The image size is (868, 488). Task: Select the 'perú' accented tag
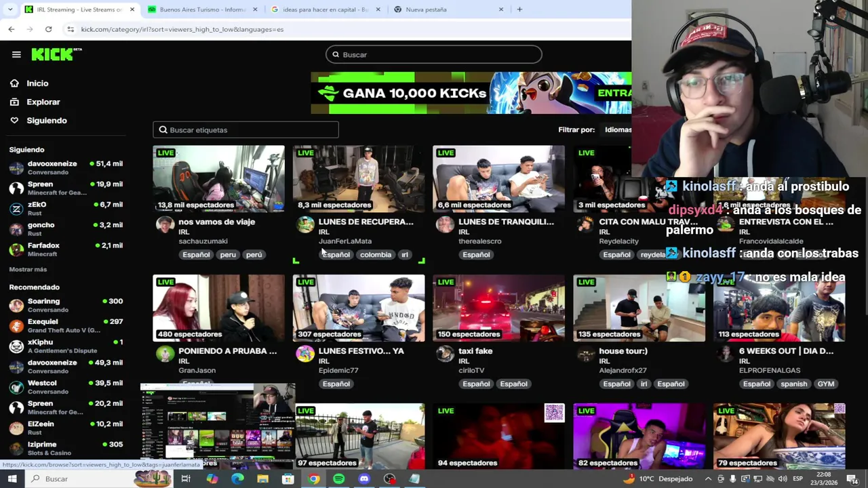(254, 255)
